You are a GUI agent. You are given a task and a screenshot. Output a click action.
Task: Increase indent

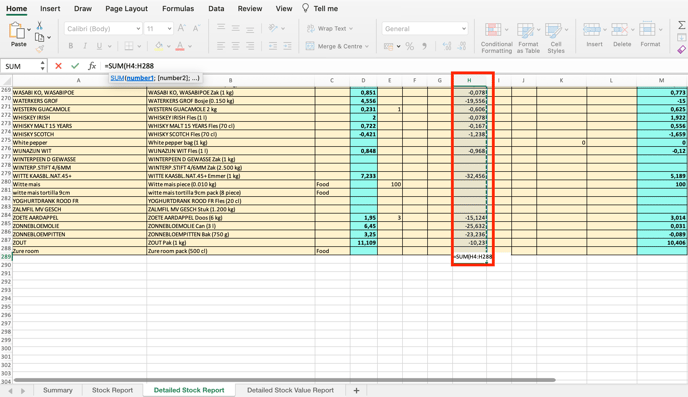tap(287, 46)
